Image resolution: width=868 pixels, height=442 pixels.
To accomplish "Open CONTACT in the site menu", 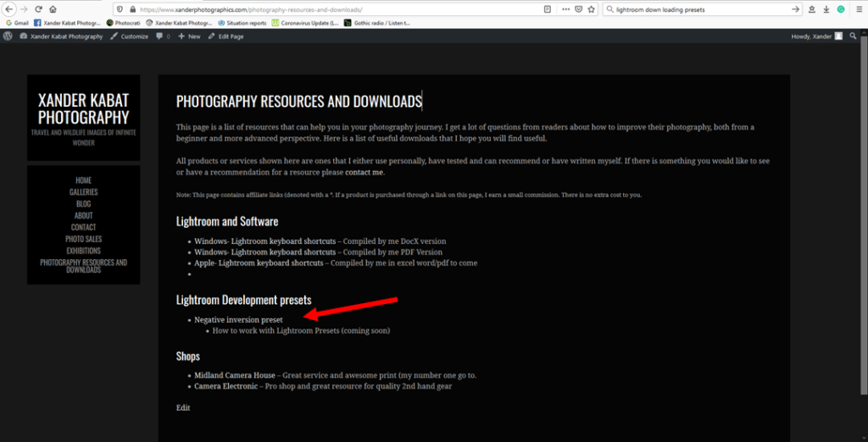I will click(x=84, y=227).
